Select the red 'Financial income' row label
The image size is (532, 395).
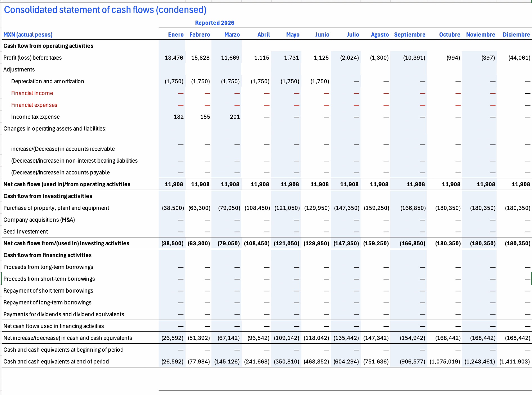32,93
